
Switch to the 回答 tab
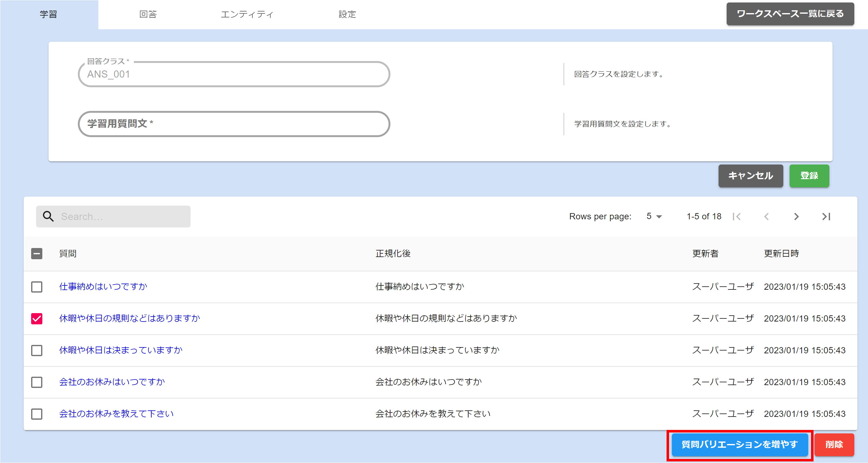pyautogui.click(x=148, y=14)
